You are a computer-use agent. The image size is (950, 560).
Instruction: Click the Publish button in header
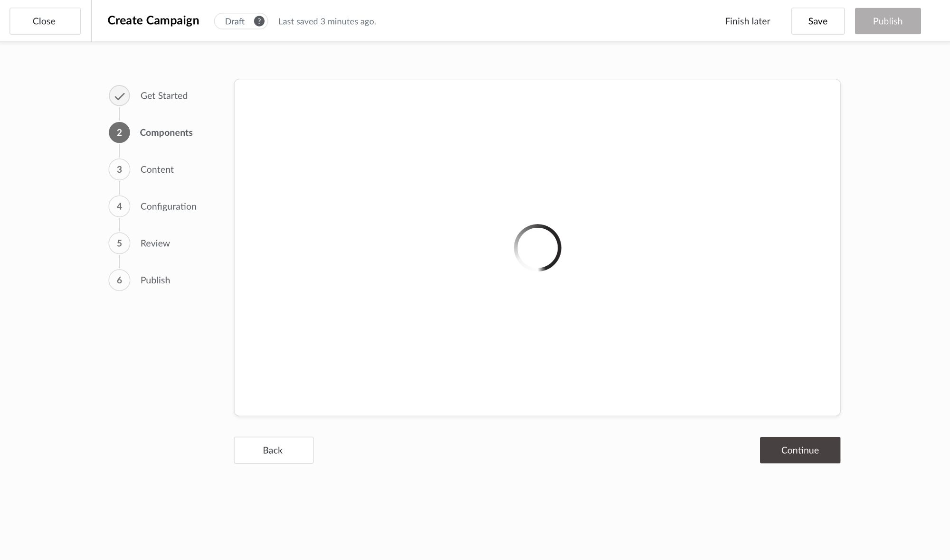(x=887, y=21)
